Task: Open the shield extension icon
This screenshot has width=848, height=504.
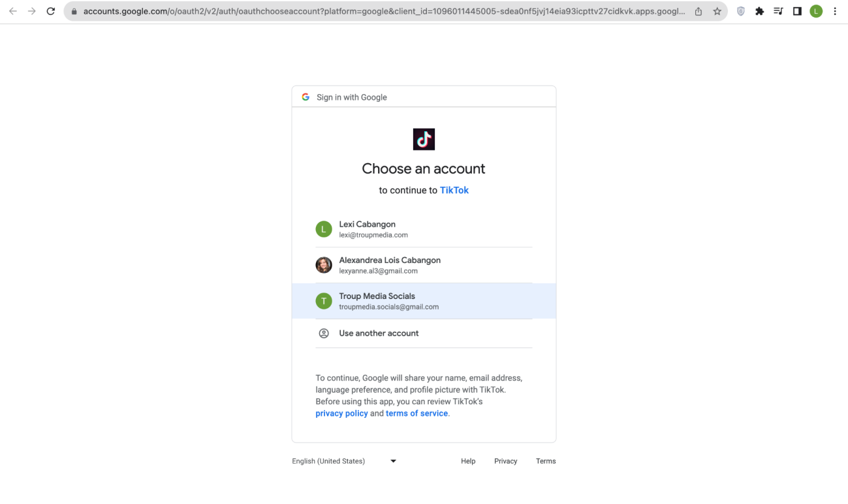Action: [x=740, y=11]
